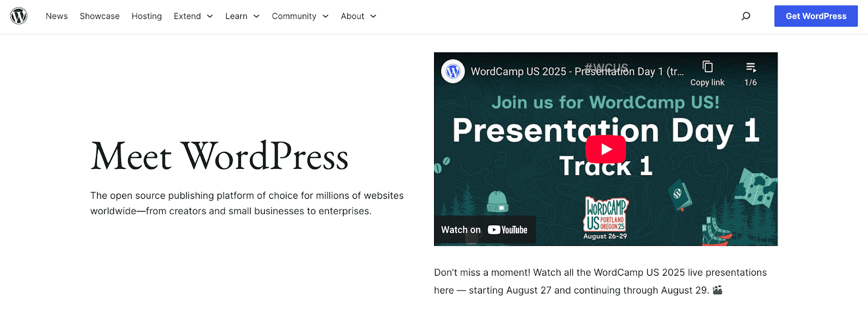This screenshot has height=311, width=868.
Task: Open the News menu item
Action: tap(56, 16)
